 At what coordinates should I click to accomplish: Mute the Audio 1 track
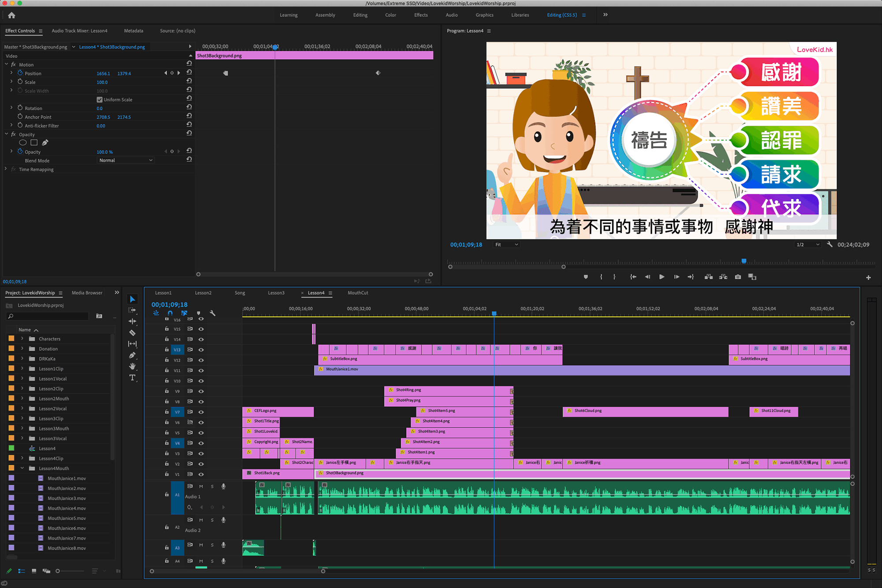(x=201, y=487)
